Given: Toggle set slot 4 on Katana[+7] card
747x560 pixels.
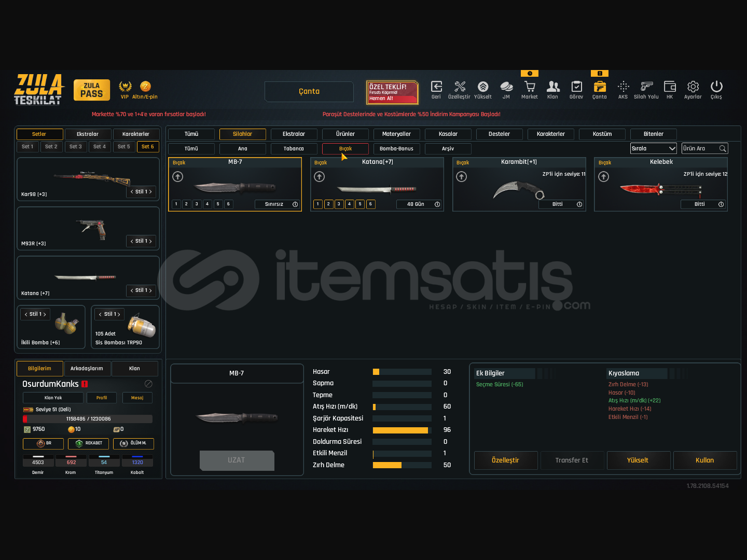Looking at the screenshot, I should 350,204.
